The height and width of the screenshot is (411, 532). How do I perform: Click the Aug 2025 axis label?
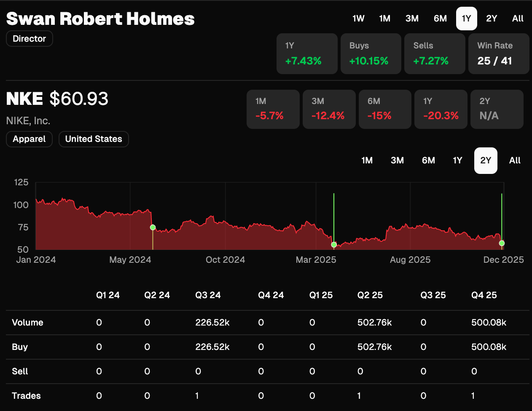[x=410, y=260]
